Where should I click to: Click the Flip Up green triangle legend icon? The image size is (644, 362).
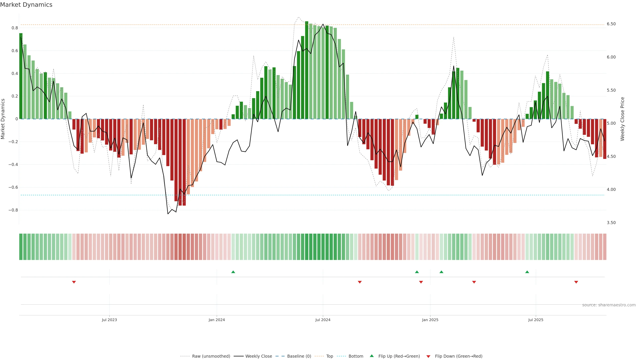coord(372,356)
